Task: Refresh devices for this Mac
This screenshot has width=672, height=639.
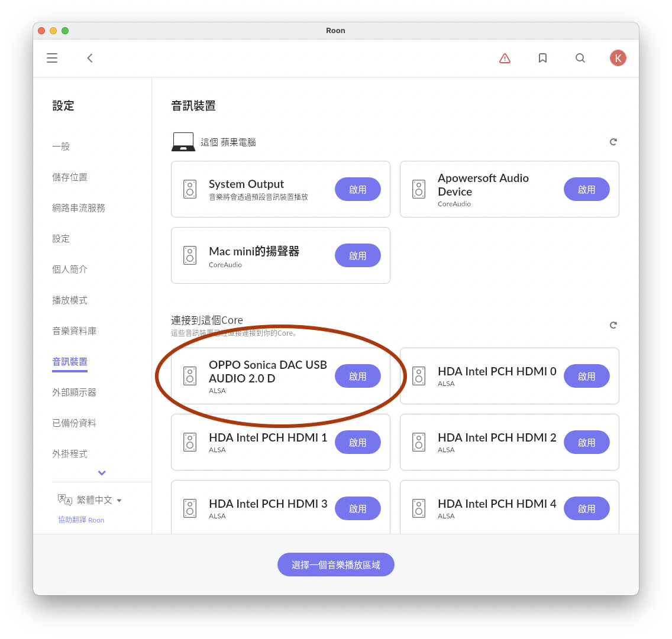Action: [613, 142]
